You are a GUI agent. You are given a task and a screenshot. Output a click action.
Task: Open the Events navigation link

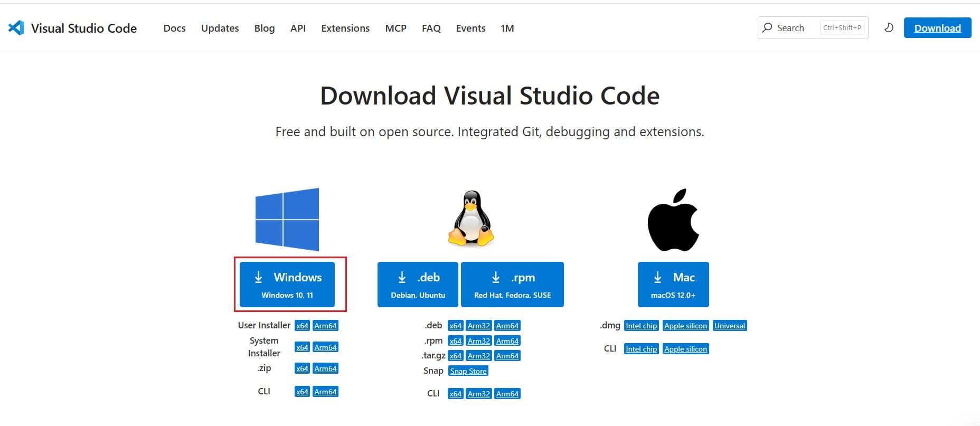pyautogui.click(x=470, y=28)
